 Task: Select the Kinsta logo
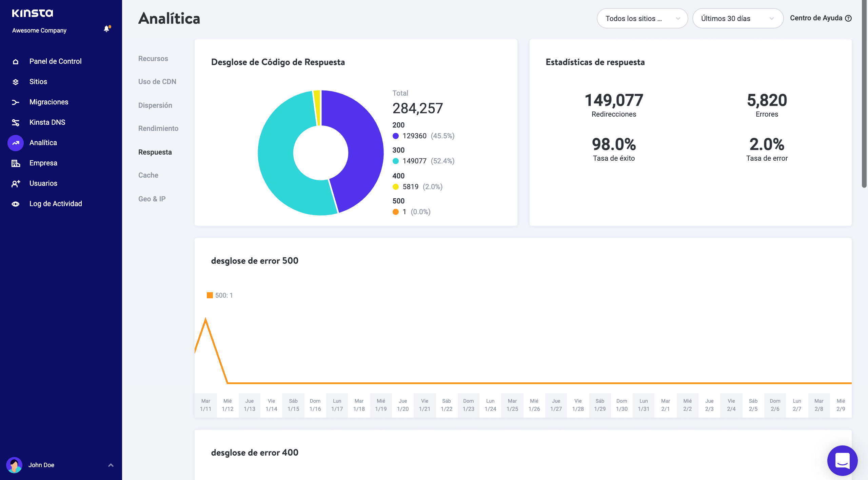pos(33,13)
